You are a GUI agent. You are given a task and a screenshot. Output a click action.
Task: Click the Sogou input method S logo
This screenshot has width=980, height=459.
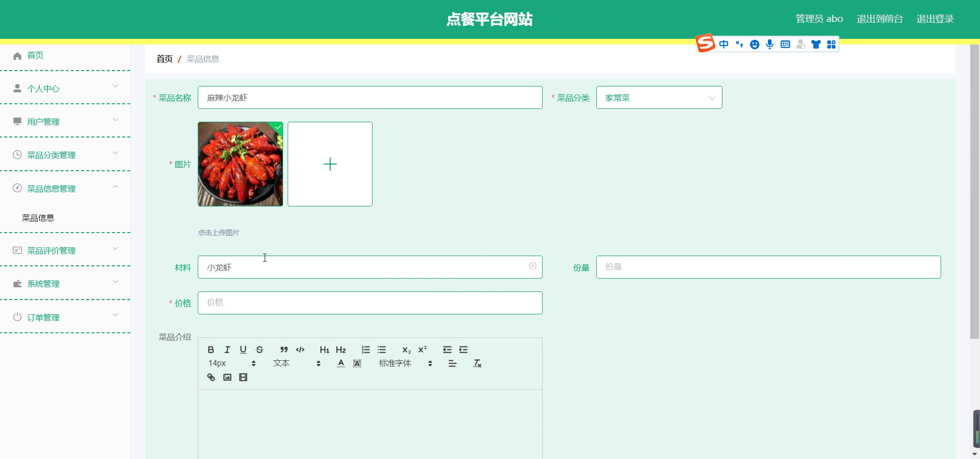click(x=705, y=43)
